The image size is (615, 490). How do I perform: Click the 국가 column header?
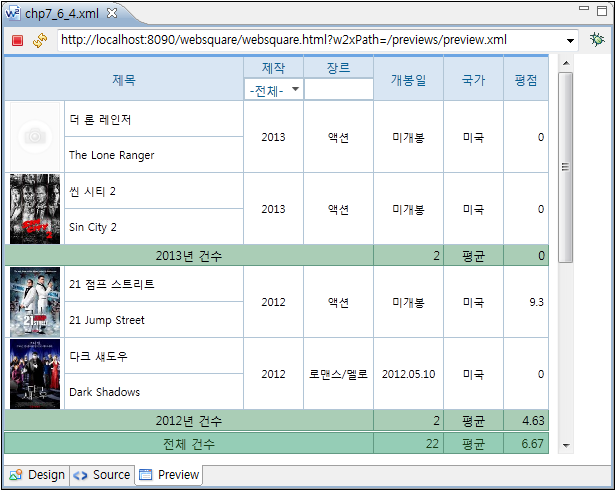pyautogui.click(x=473, y=79)
